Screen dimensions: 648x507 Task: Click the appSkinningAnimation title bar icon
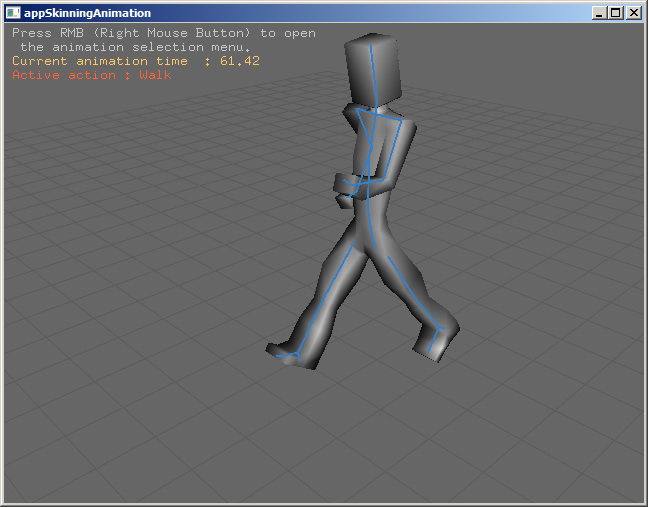(x=13, y=13)
